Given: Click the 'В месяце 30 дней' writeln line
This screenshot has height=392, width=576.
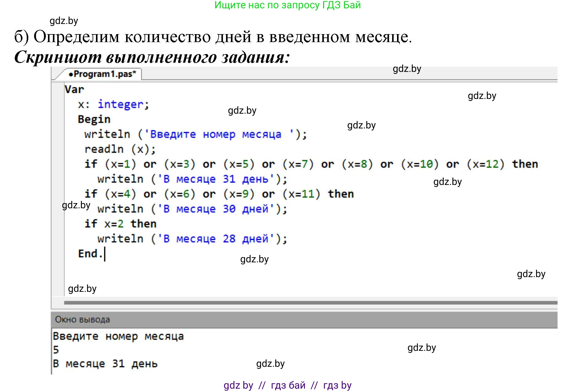Looking at the screenshot, I should click(x=192, y=209).
